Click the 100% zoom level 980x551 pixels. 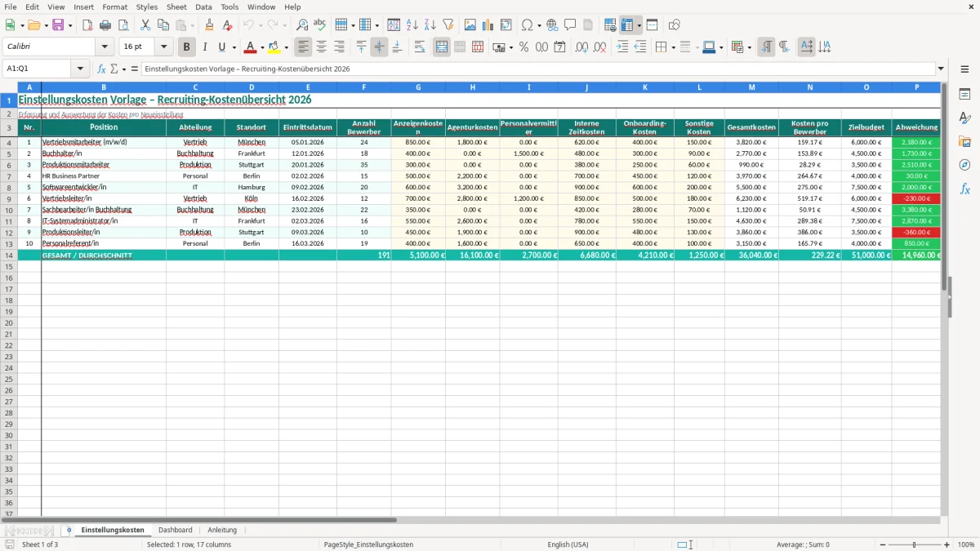point(965,544)
